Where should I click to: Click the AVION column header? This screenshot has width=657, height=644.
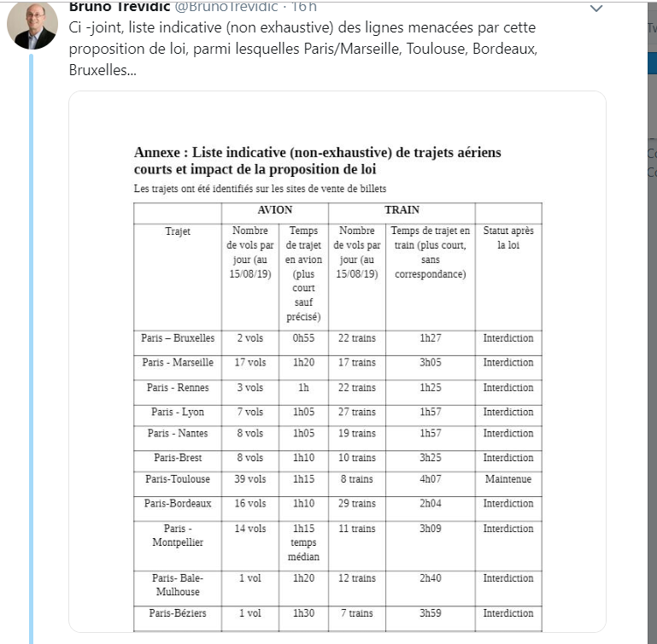tap(274, 210)
